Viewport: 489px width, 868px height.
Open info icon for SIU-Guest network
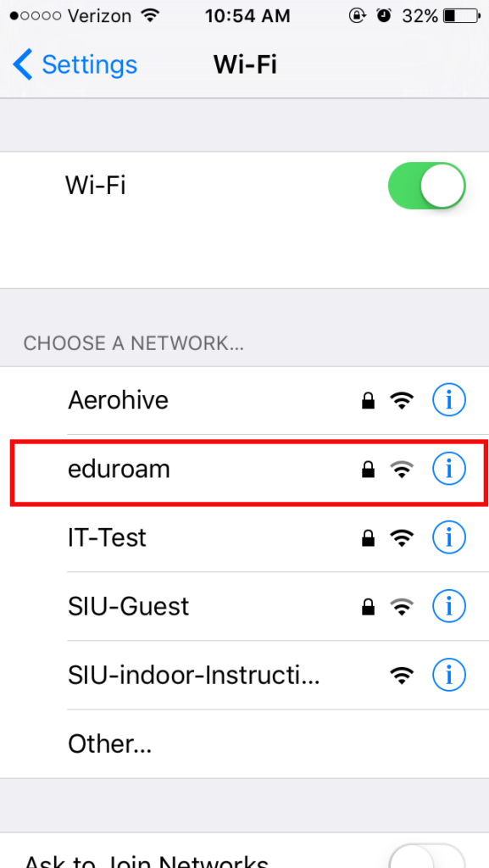[x=448, y=606]
